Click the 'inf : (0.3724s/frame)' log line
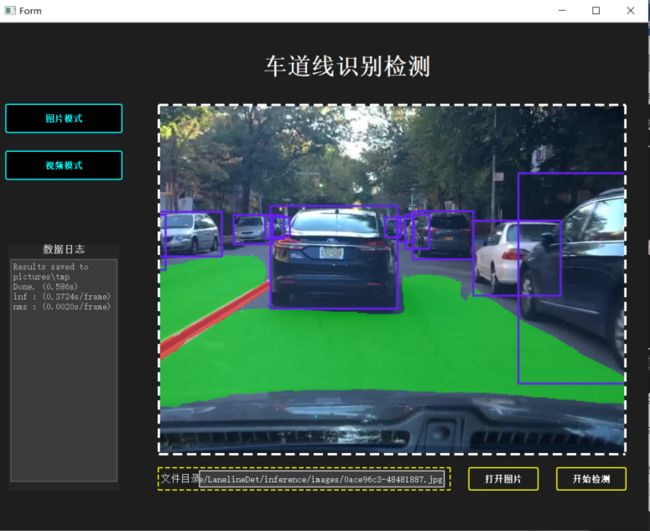This screenshot has width=650, height=531. point(62,297)
